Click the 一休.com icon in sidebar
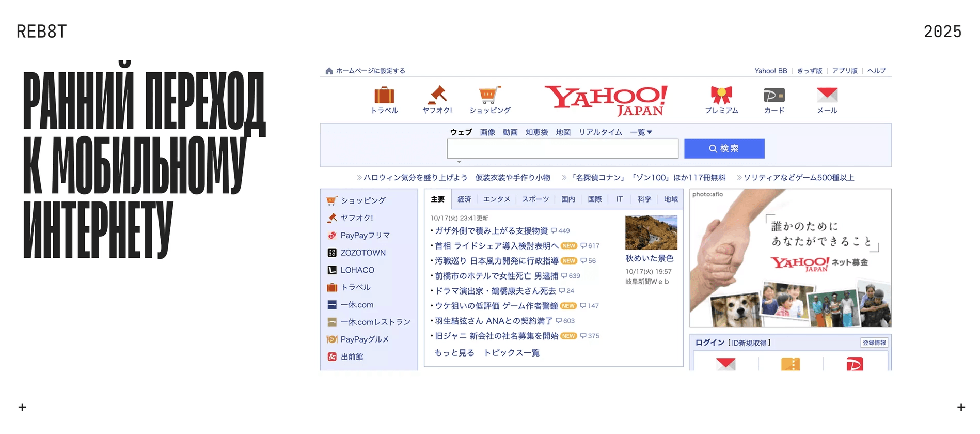Viewport: 980px width, 434px height. coord(332,305)
